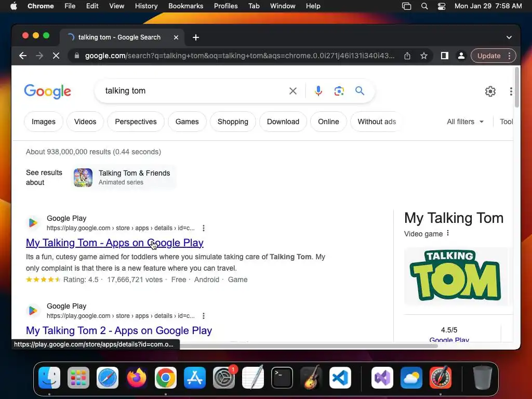The image size is (532, 399).
Task: Select the talking tom Google Search tab
Action: (x=119, y=37)
